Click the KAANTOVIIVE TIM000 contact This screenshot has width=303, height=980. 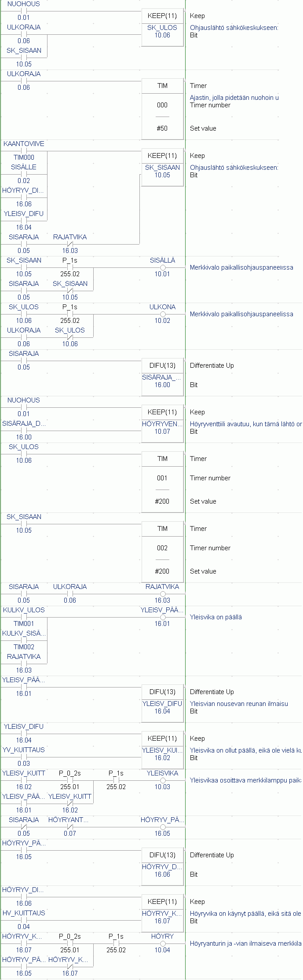click(24, 151)
